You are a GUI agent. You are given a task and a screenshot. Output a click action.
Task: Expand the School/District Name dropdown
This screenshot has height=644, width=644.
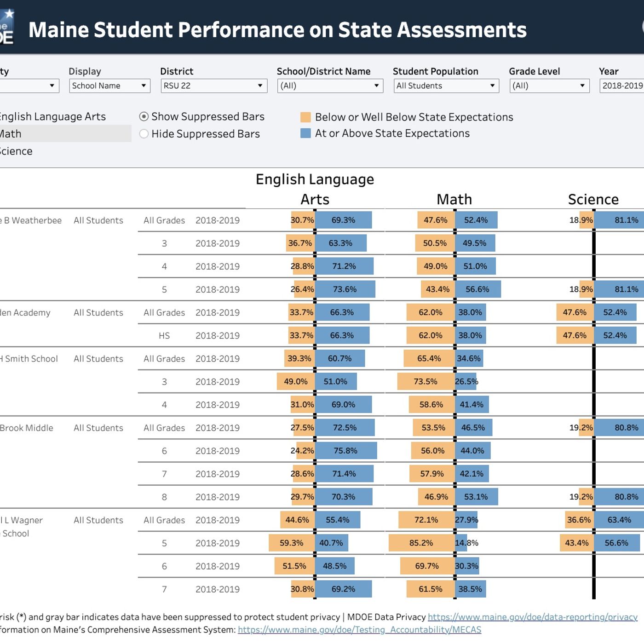(x=330, y=86)
